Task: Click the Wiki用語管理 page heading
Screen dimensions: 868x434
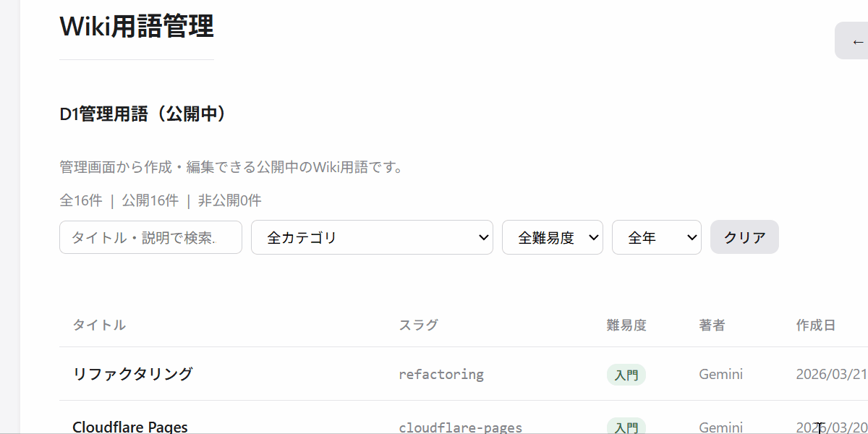Action: click(x=137, y=27)
